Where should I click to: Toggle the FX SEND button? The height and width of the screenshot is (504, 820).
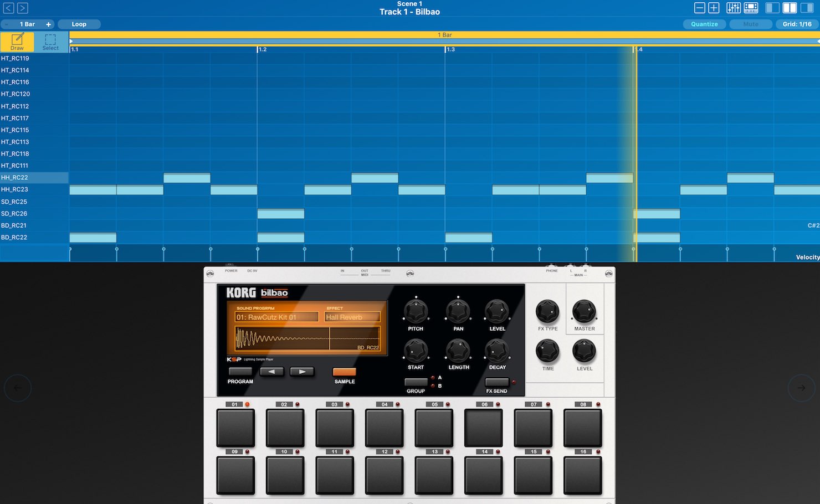point(496,382)
